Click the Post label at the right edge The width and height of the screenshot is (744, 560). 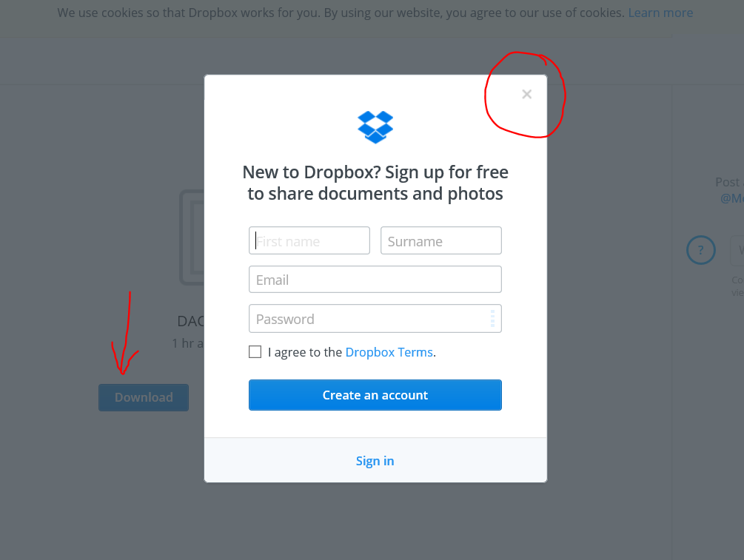(x=729, y=182)
